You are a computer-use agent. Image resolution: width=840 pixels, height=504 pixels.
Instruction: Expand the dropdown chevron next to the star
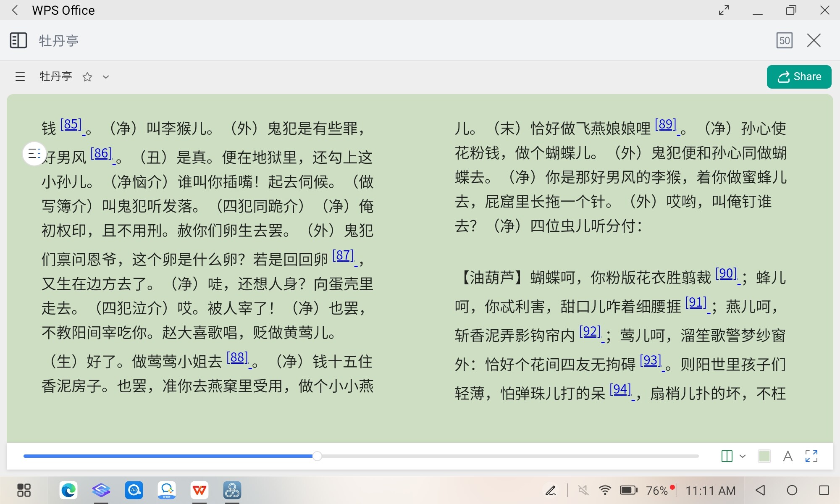106,77
